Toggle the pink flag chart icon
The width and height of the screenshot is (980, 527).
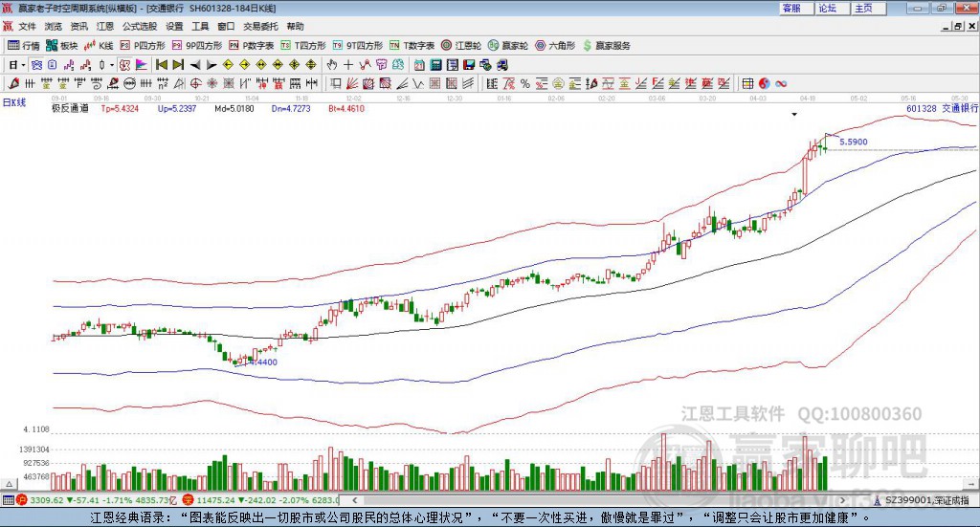pyautogui.click(x=142, y=65)
